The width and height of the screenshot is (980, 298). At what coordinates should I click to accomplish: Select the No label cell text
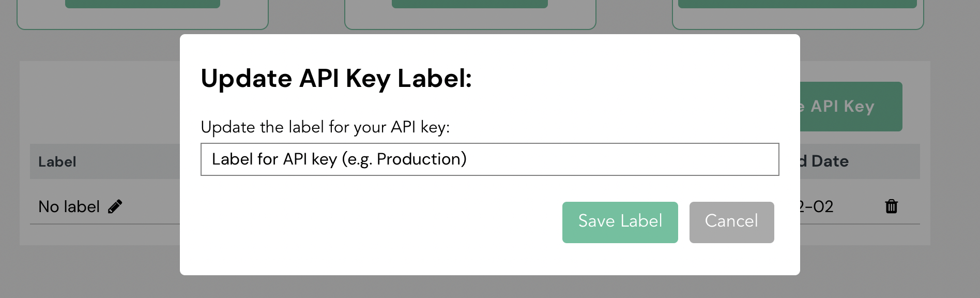click(x=69, y=206)
